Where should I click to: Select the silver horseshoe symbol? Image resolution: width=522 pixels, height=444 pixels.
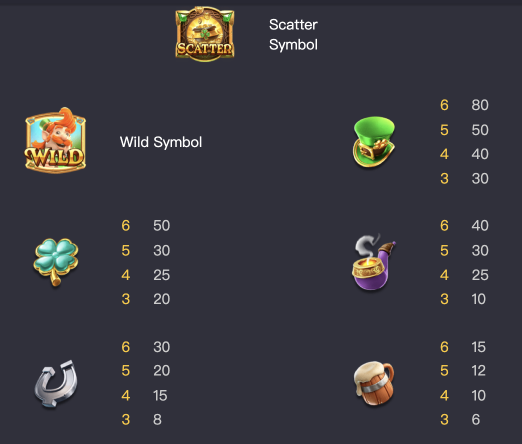click(56, 384)
